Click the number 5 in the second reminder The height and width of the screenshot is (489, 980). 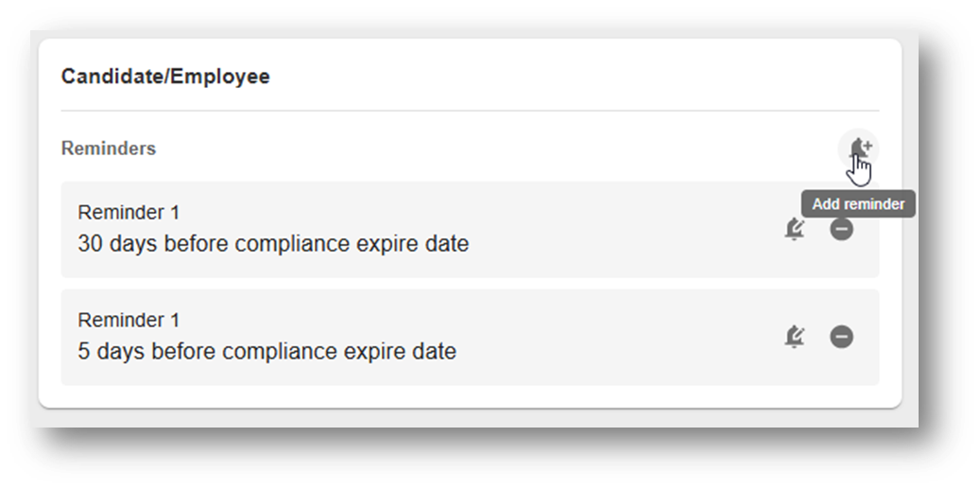tap(84, 352)
